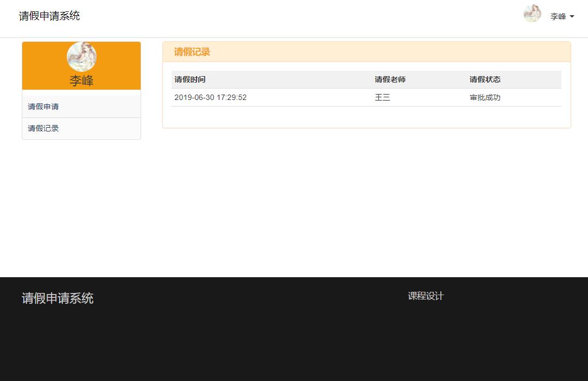This screenshot has width=588, height=381.
Task: Select the leave record table row
Action: tap(299, 97)
